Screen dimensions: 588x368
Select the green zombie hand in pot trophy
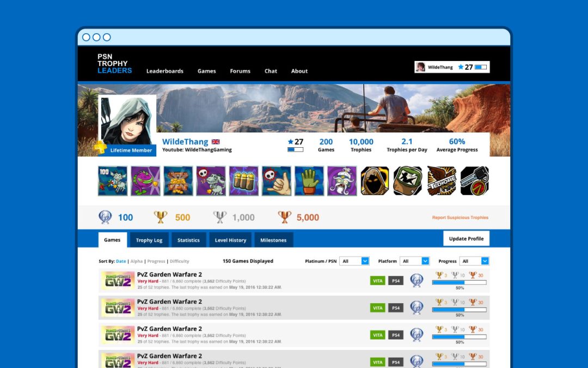309,181
